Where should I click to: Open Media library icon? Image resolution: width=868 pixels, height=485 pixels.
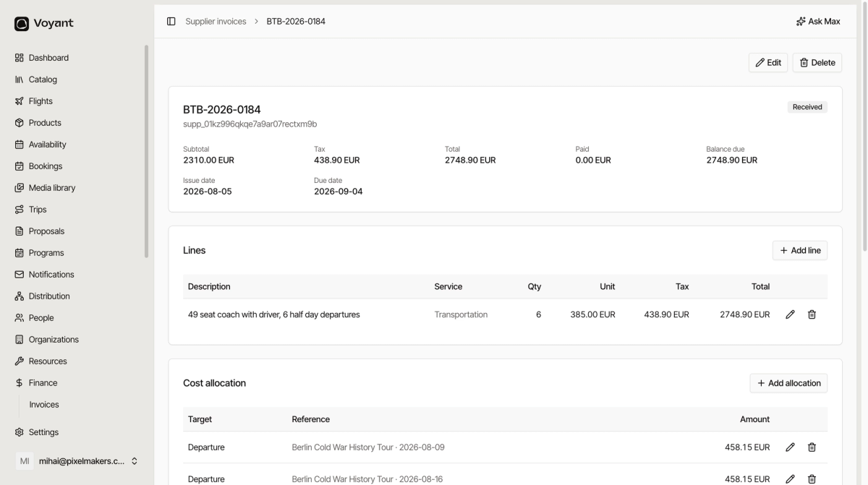pos(20,188)
